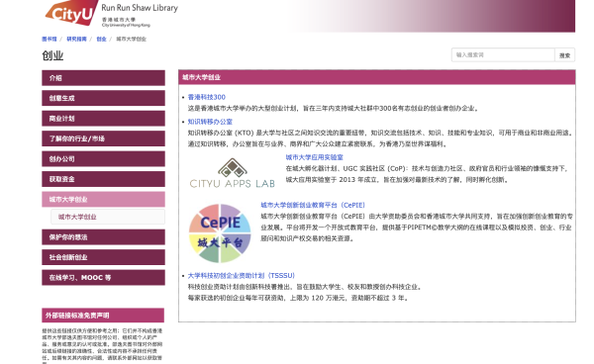The width and height of the screenshot is (594, 364).
Task: Select the 创办公司 sidebar tab
Action: pos(103,159)
